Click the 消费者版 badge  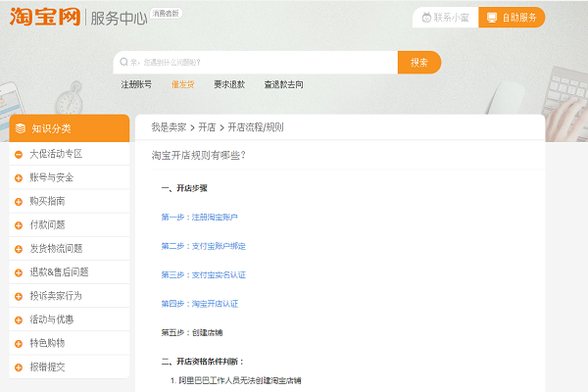pyautogui.click(x=166, y=14)
